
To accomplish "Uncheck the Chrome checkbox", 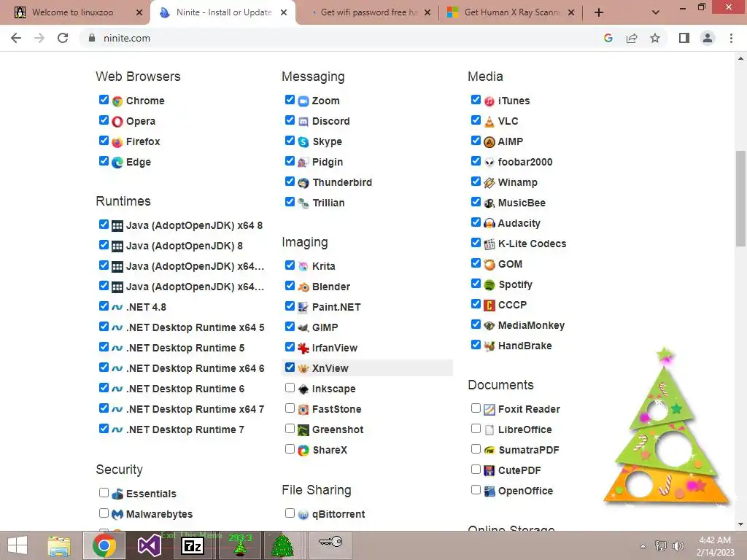I will click(104, 99).
